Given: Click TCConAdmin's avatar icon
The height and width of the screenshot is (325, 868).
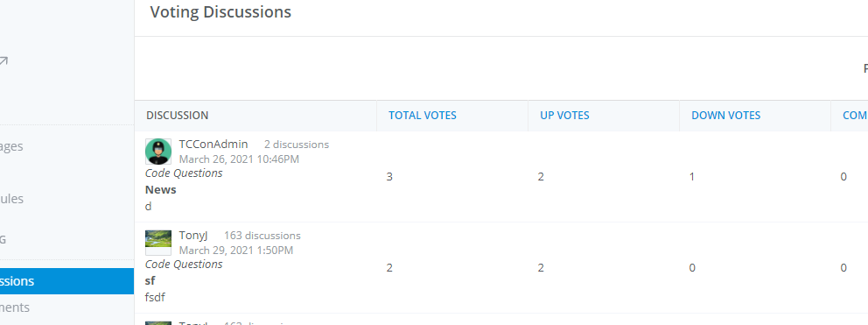Looking at the screenshot, I should pyautogui.click(x=158, y=152).
